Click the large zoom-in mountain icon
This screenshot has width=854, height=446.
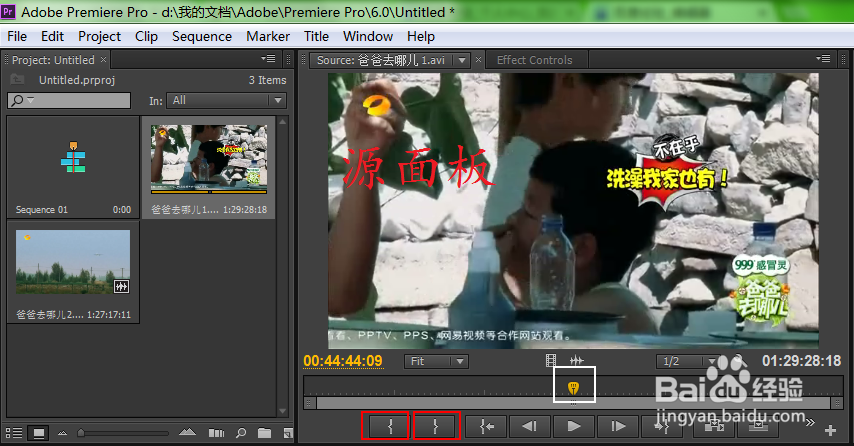pyautogui.click(x=187, y=432)
